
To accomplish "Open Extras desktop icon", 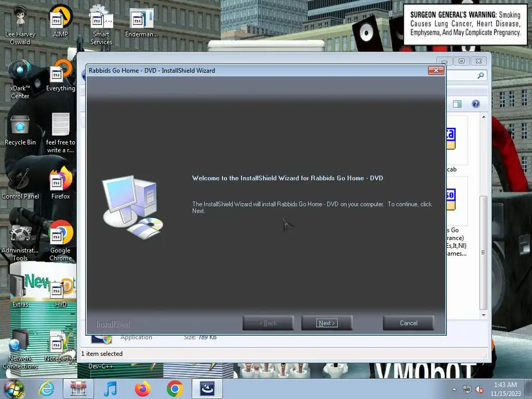I will coord(20,292).
